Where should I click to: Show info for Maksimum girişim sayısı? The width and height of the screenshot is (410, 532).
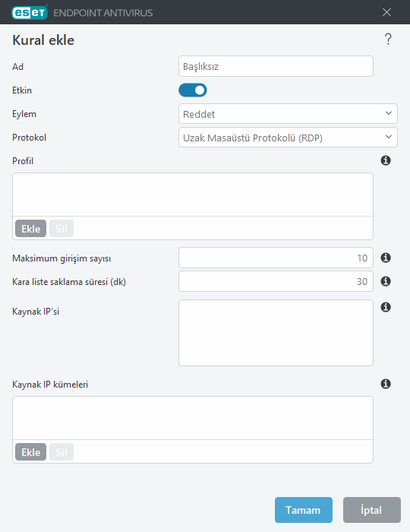point(386,258)
